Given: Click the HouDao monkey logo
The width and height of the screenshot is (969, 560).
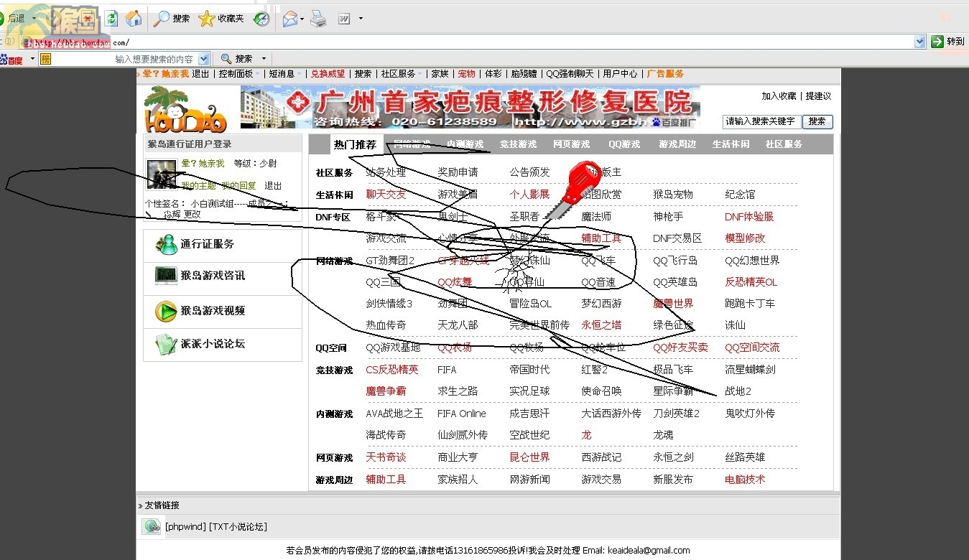Looking at the screenshot, I should 185,109.
